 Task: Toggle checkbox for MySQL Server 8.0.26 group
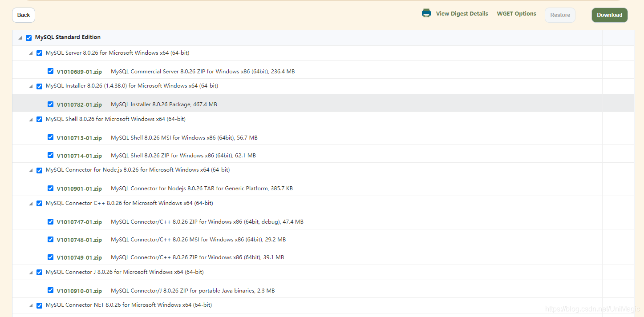pos(40,53)
